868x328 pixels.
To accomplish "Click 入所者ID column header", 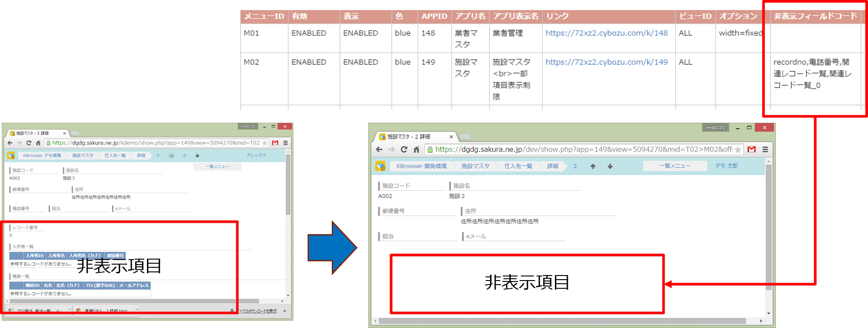I will click(x=34, y=255).
